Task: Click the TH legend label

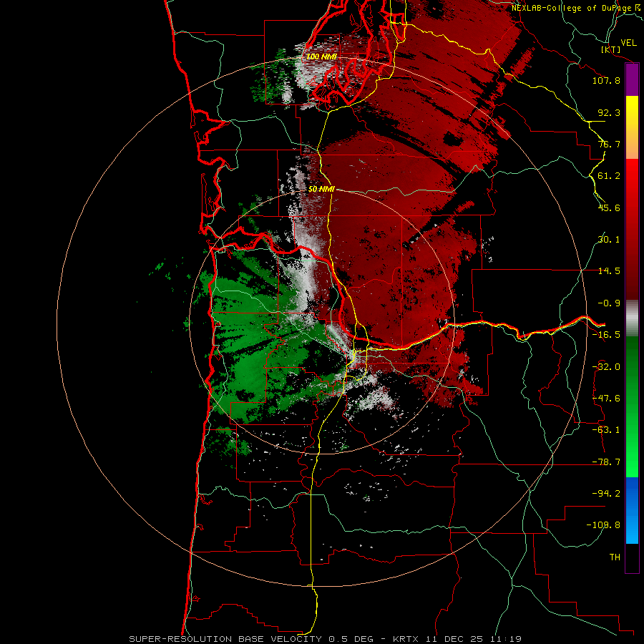Action: point(615,557)
